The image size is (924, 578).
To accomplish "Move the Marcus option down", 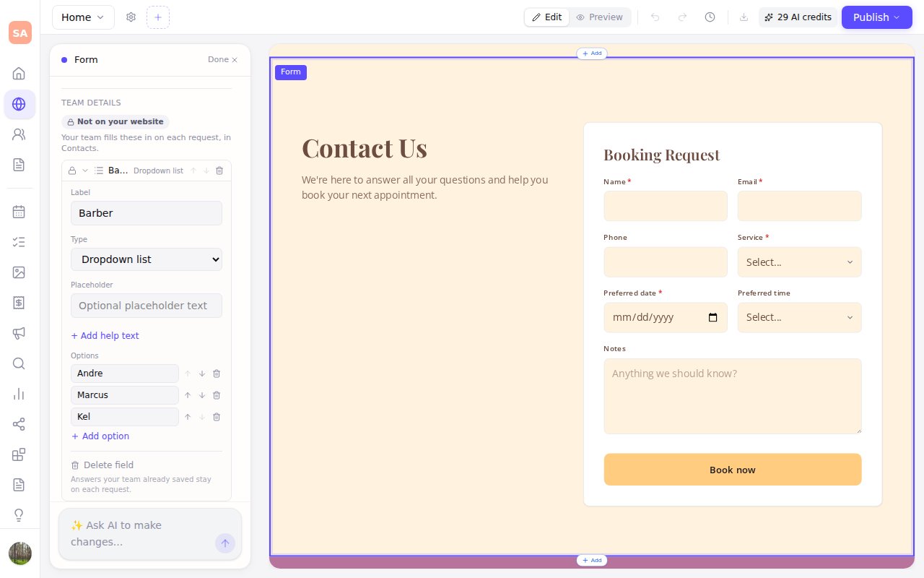I will click(202, 395).
